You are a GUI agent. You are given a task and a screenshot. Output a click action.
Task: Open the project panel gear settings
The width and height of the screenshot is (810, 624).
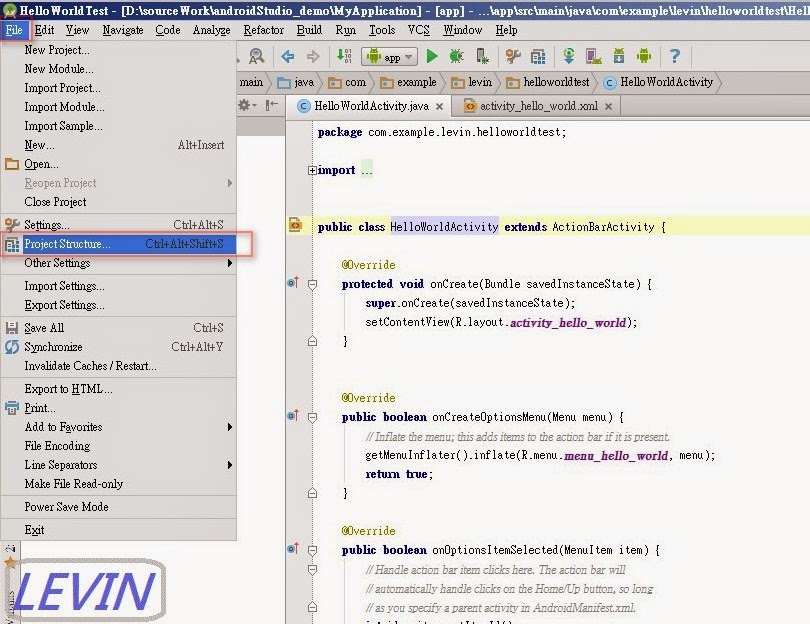[x=246, y=105]
